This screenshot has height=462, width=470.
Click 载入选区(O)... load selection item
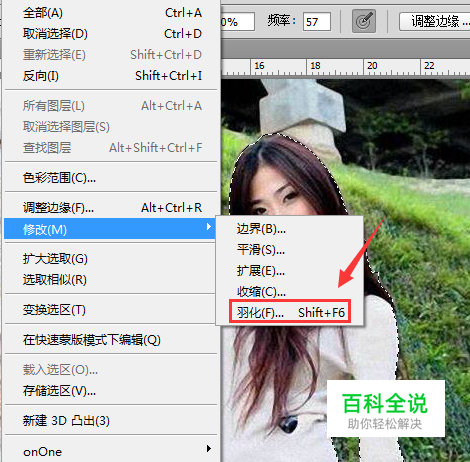[x=110, y=370]
